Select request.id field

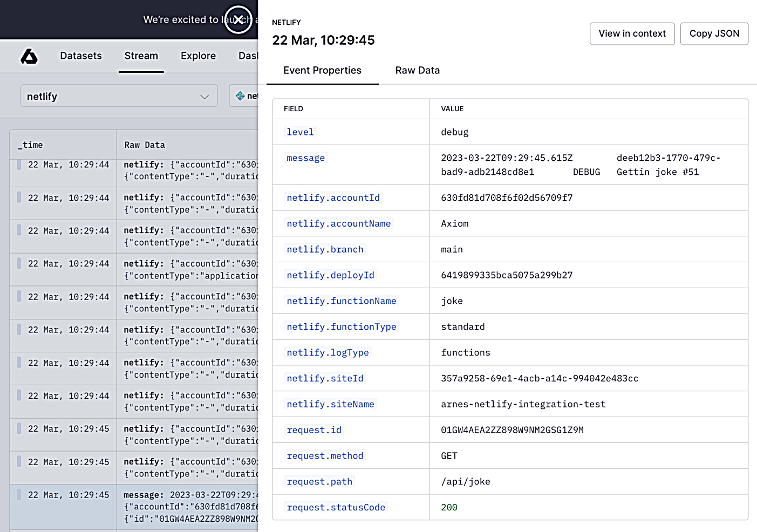pyautogui.click(x=314, y=430)
